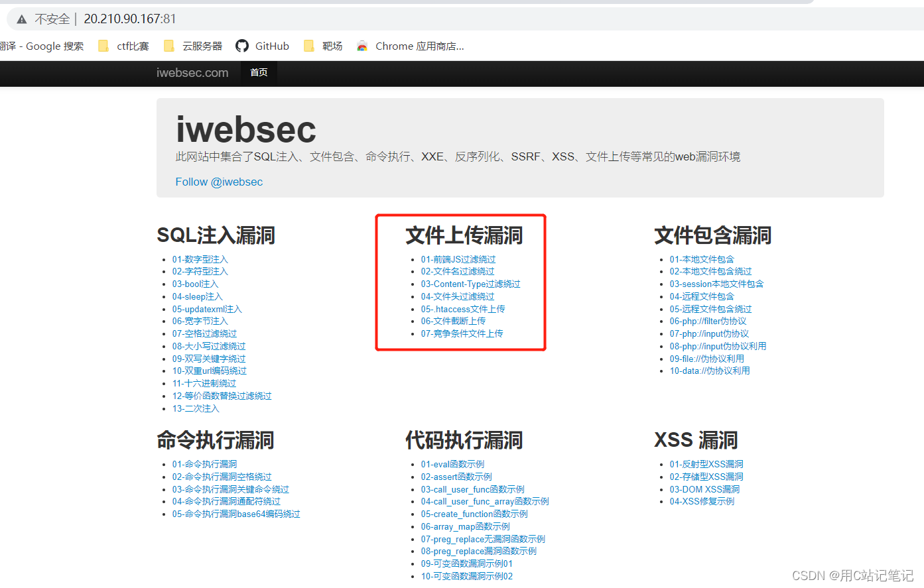The image size is (924, 588).
Task: Open 02-命令执行漏洞空格绕过 link
Action: point(222,477)
